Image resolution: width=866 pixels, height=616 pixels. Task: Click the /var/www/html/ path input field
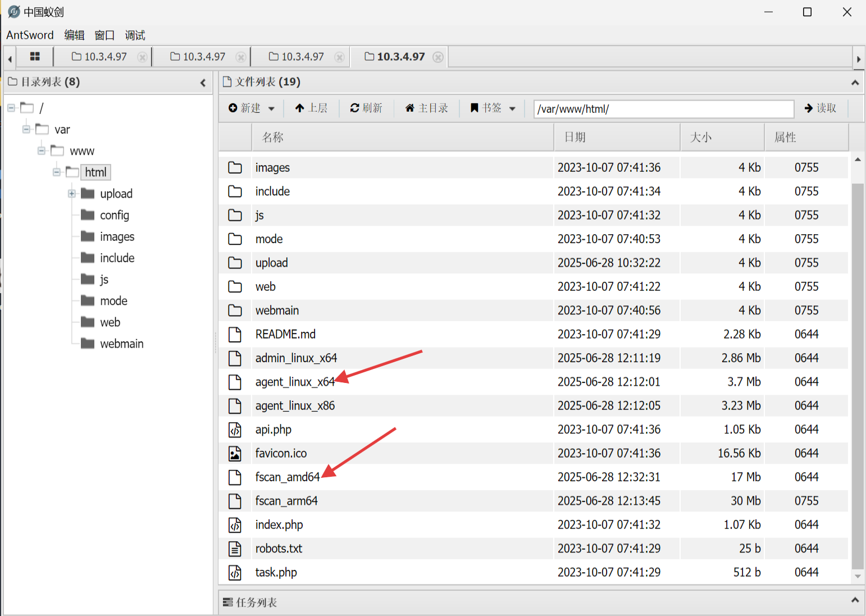663,109
